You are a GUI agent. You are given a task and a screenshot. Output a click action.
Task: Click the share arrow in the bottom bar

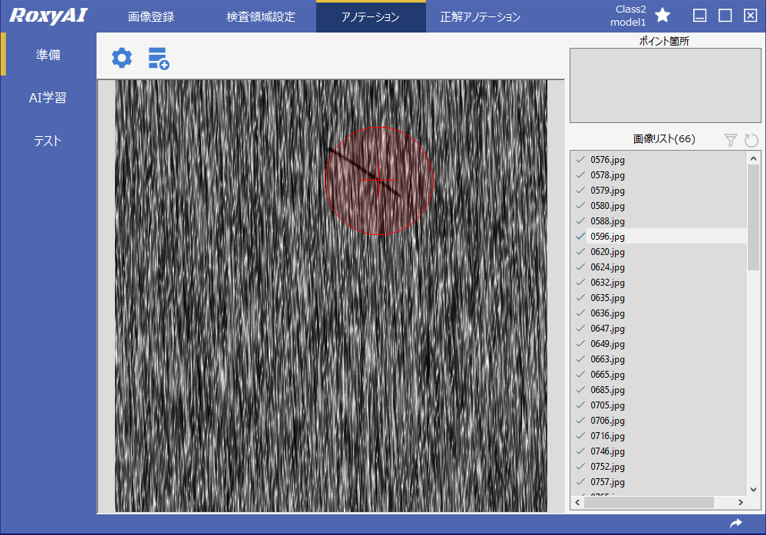pyautogui.click(x=736, y=523)
